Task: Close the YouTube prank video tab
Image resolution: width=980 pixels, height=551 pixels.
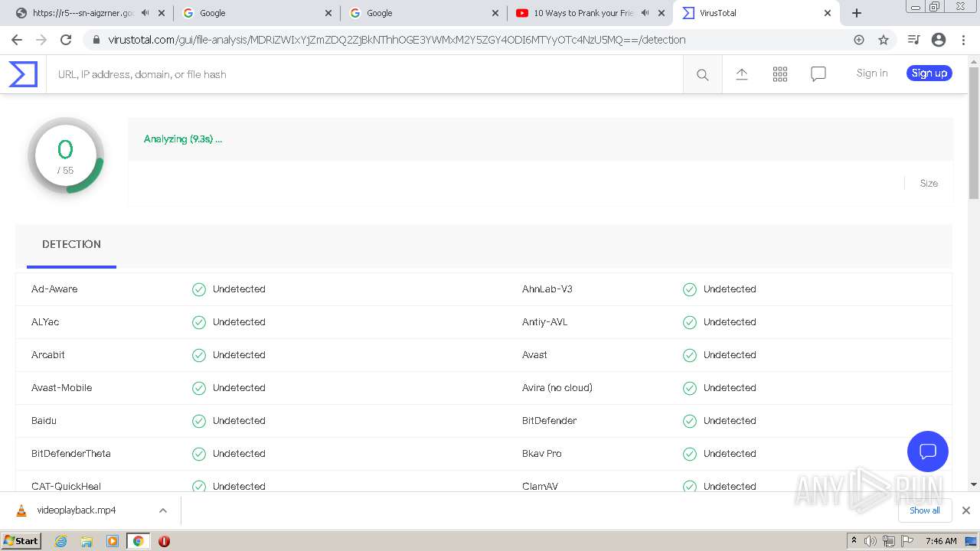Action: (661, 13)
